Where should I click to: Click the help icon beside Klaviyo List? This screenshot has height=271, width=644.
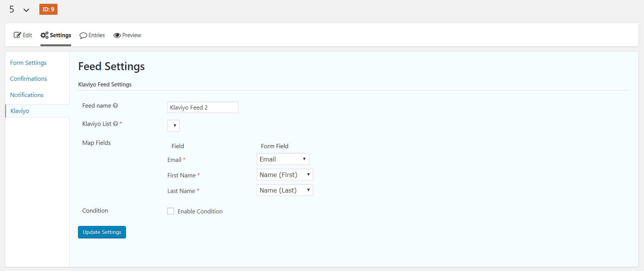(115, 124)
